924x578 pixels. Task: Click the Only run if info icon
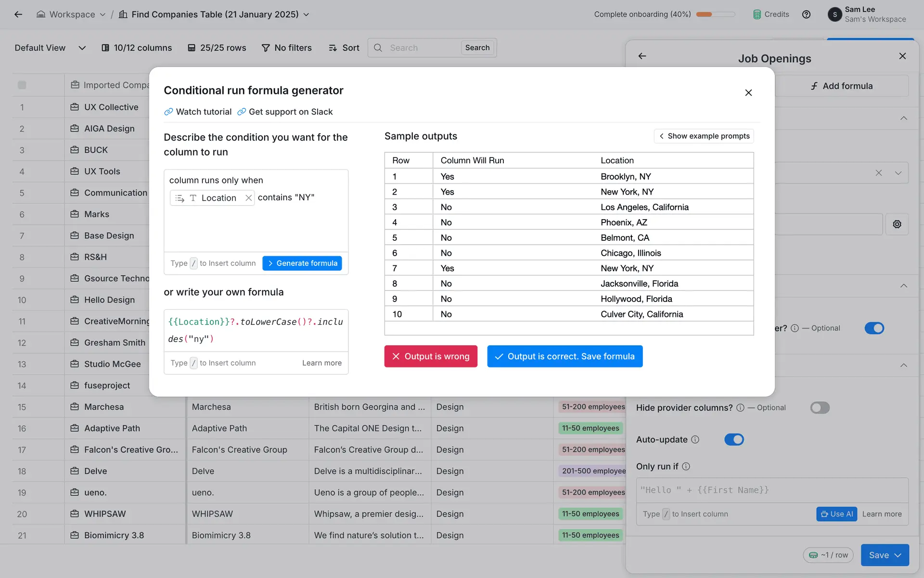click(686, 466)
